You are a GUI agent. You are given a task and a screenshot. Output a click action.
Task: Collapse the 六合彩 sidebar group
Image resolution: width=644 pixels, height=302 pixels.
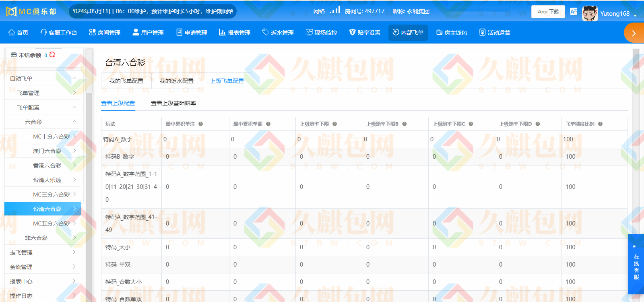(x=43, y=122)
